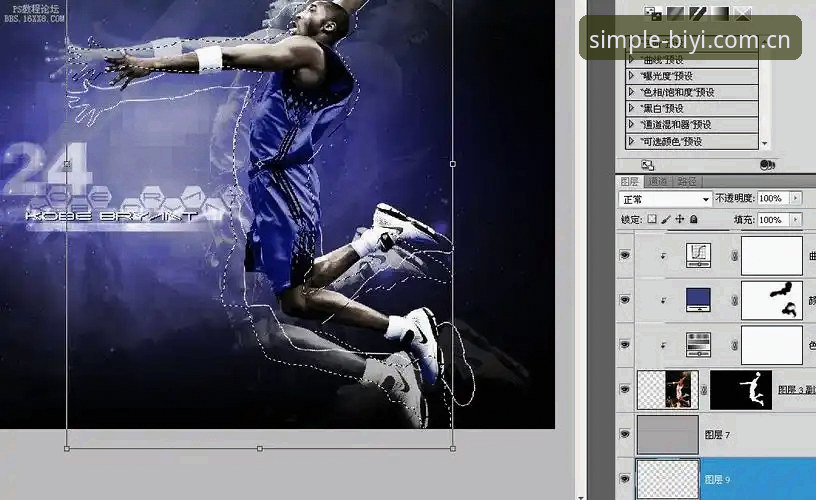Open the 填充 slider arrow
This screenshot has width=816, height=500.
pos(796,220)
